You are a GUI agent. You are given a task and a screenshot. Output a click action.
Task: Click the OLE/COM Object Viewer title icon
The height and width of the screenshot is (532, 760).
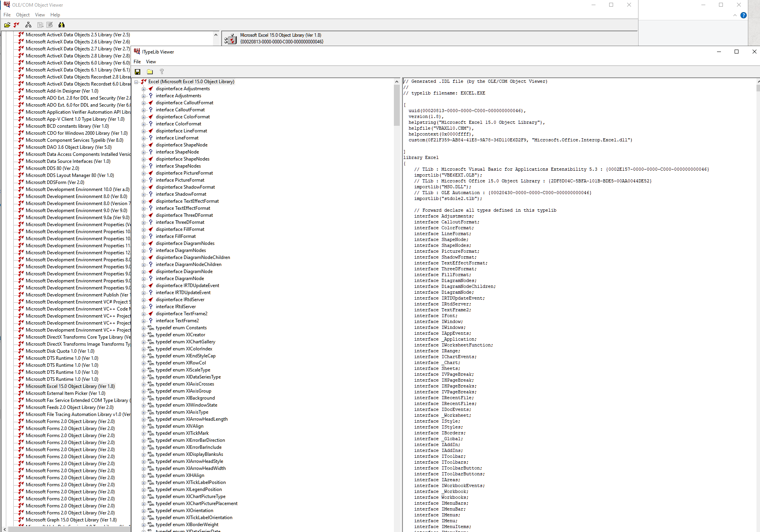click(7, 5)
